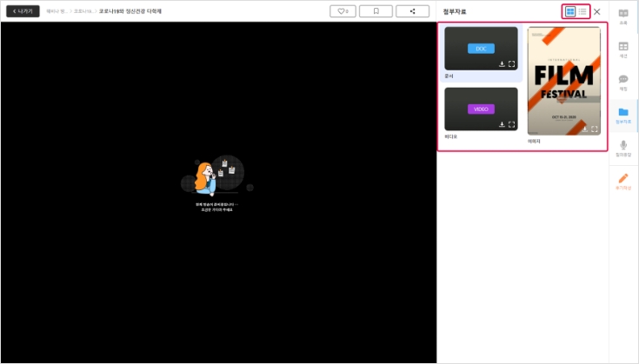Screen dimensions: 639x364
Task: Click the orange pencil sidebar icon
Action: click(x=623, y=181)
